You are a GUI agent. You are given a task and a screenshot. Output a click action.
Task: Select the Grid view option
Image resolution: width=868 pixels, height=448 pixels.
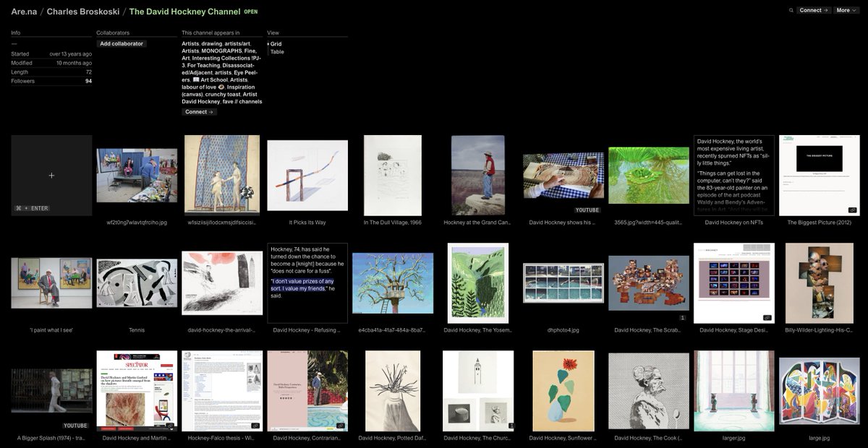pyautogui.click(x=276, y=44)
